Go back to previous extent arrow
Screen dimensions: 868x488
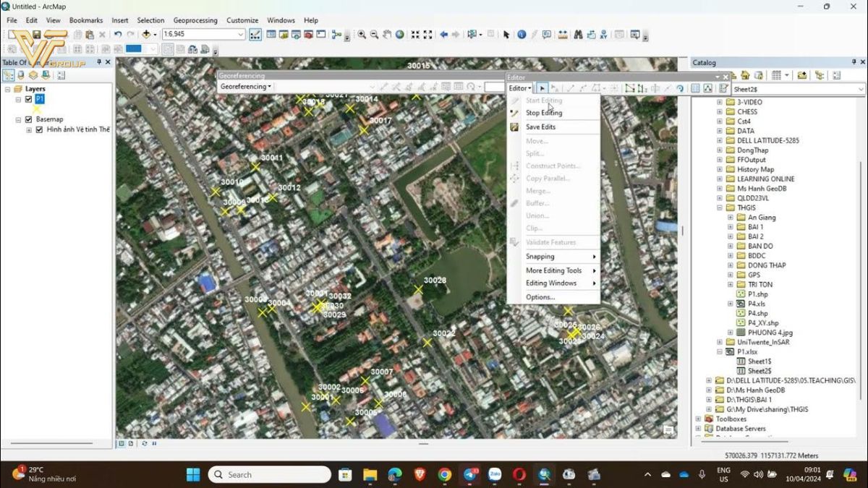444,34
